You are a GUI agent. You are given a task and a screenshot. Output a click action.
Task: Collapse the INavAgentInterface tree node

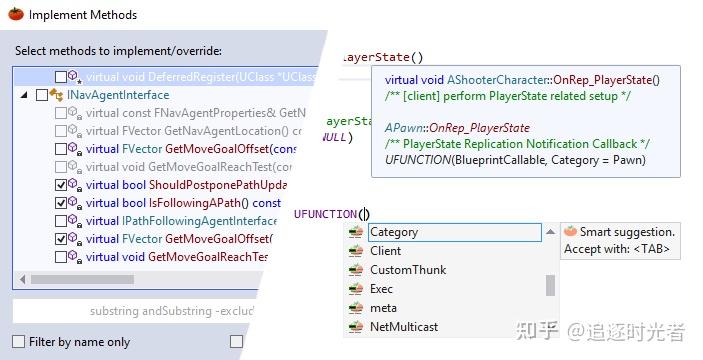[x=24, y=95]
